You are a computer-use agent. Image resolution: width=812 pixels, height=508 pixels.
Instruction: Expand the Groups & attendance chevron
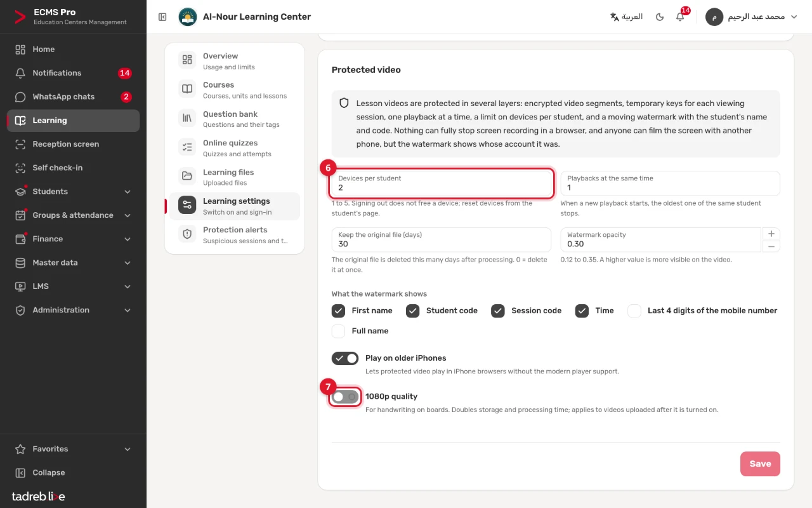128,215
